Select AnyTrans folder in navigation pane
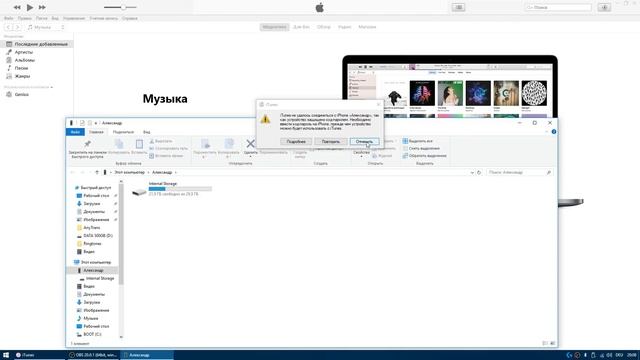 point(89,228)
